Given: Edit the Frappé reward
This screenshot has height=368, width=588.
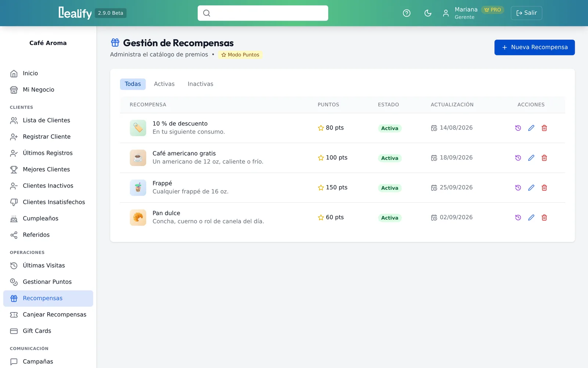Looking at the screenshot, I should point(531,188).
